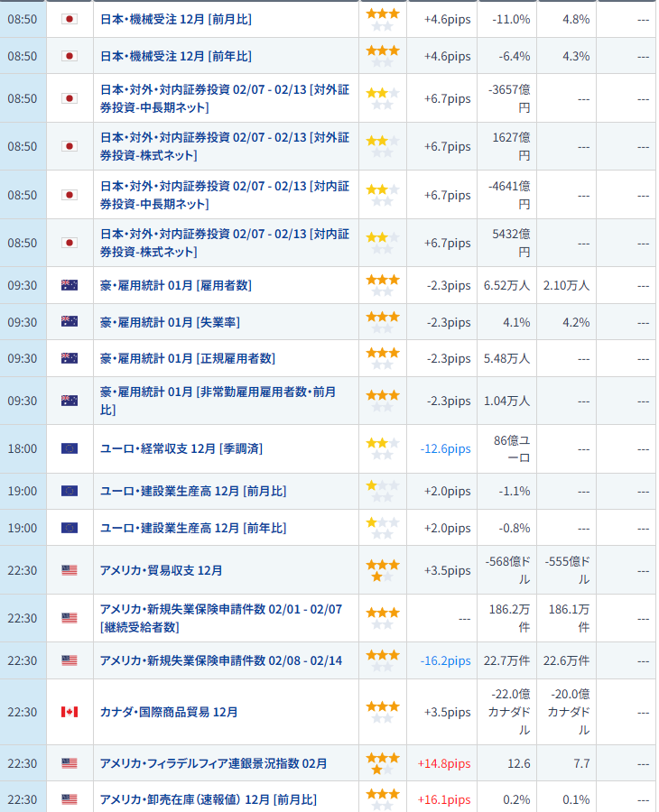Click star rating for ユーロ・建設業生産高 [前月比]
The width and height of the screenshot is (659, 812).
pyautogui.click(x=382, y=491)
